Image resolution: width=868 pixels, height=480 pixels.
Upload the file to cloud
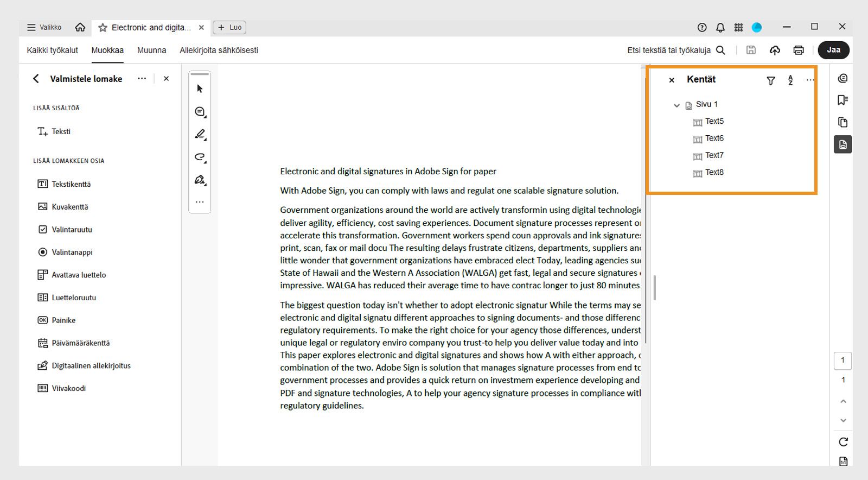point(775,50)
